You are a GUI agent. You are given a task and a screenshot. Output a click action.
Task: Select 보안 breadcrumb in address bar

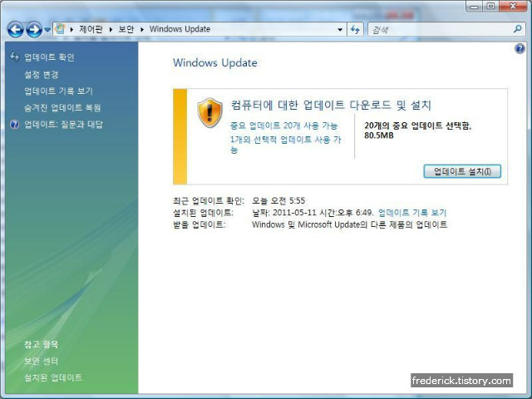tap(126, 29)
